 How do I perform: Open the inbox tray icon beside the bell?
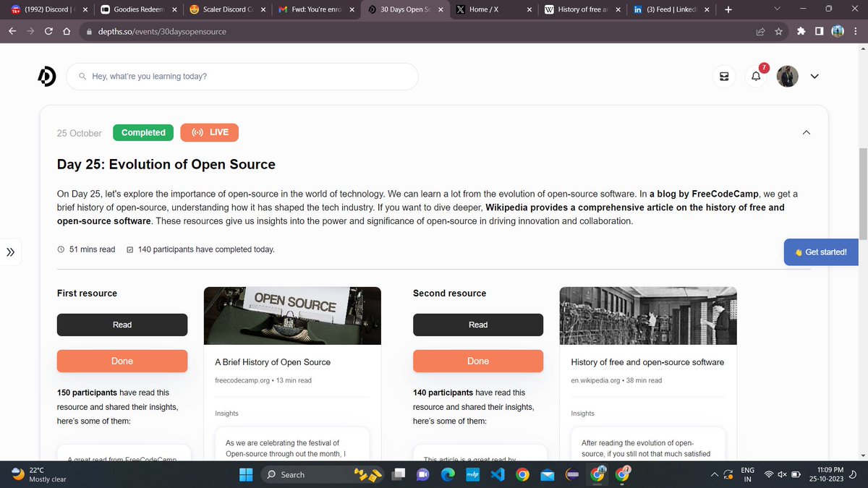723,77
